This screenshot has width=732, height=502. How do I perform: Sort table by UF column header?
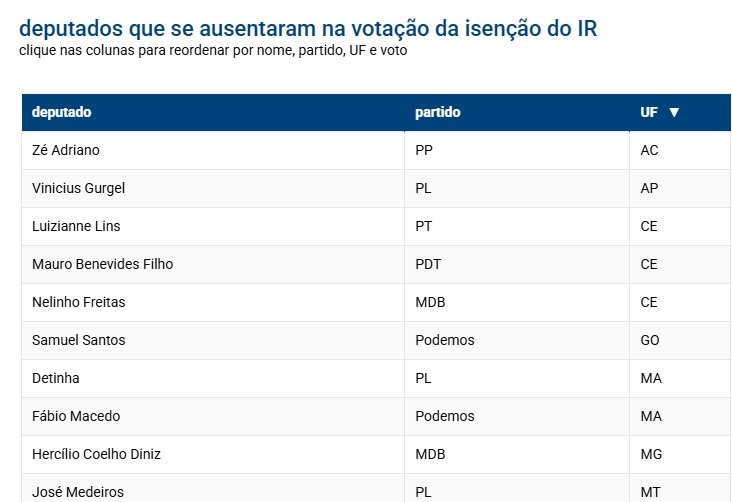pyautogui.click(x=649, y=112)
